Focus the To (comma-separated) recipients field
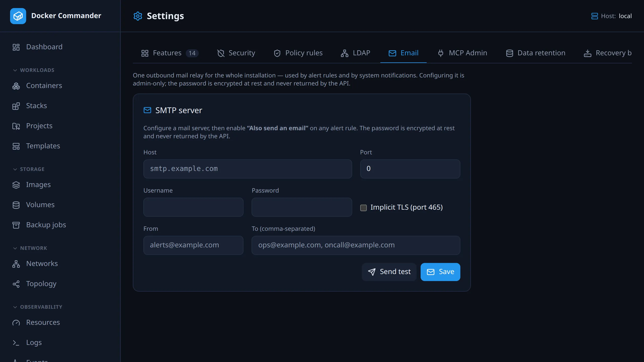The image size is (644, 362). coord(356,245)
